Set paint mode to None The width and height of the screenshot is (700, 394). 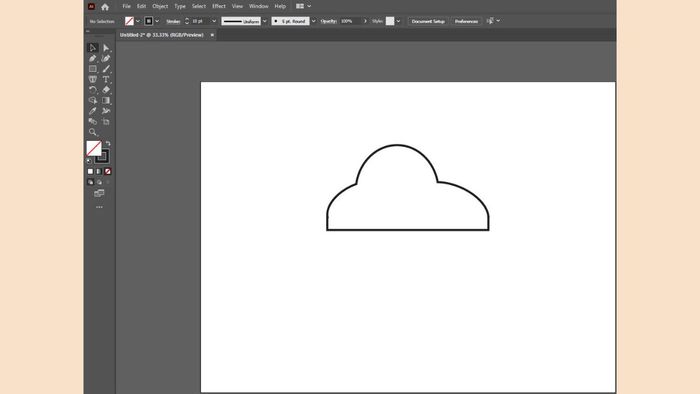pos(108,171)
